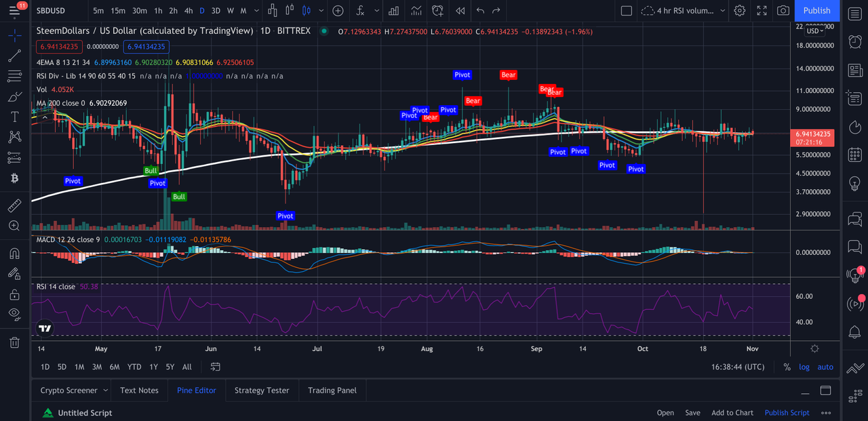Select the text annotation tool

[14, 117]
